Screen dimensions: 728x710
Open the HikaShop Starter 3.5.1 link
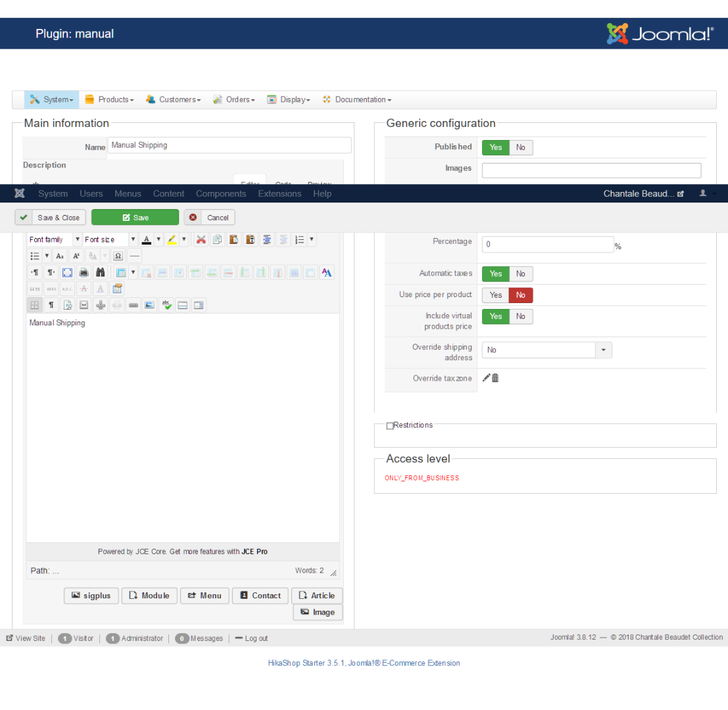[x=364, y=663]
